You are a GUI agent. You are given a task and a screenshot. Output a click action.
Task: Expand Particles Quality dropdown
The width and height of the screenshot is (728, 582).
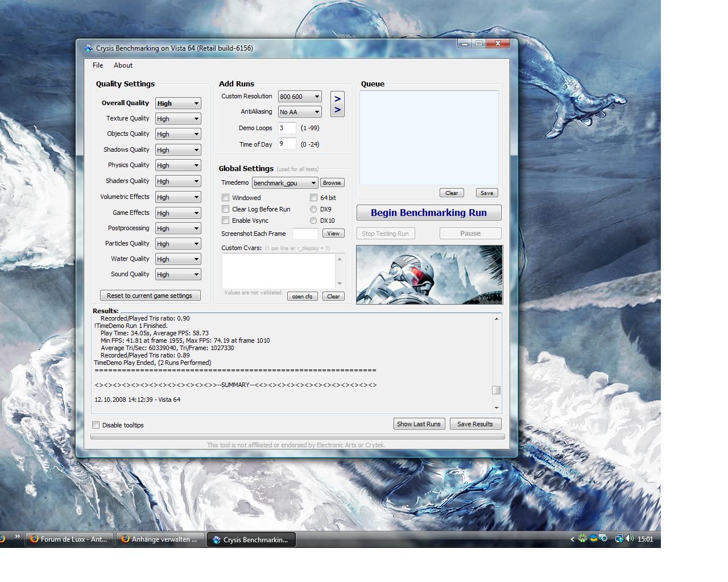pos(178,244)
